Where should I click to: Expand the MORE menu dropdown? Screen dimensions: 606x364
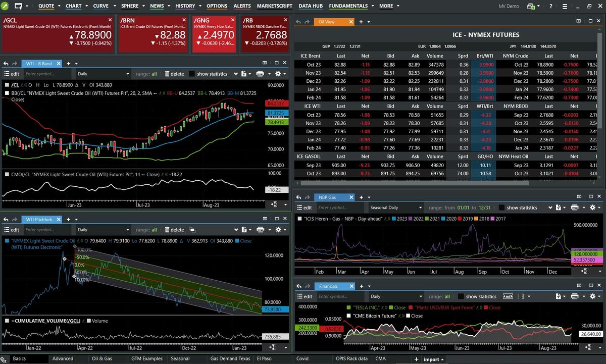tap(398, 6)
